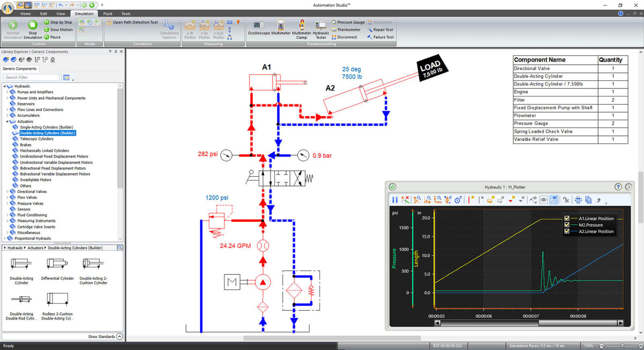644x350 pixels.
Task: Toggle the A2.Linear Position checkbox
Action: click(x=567, y=231)
